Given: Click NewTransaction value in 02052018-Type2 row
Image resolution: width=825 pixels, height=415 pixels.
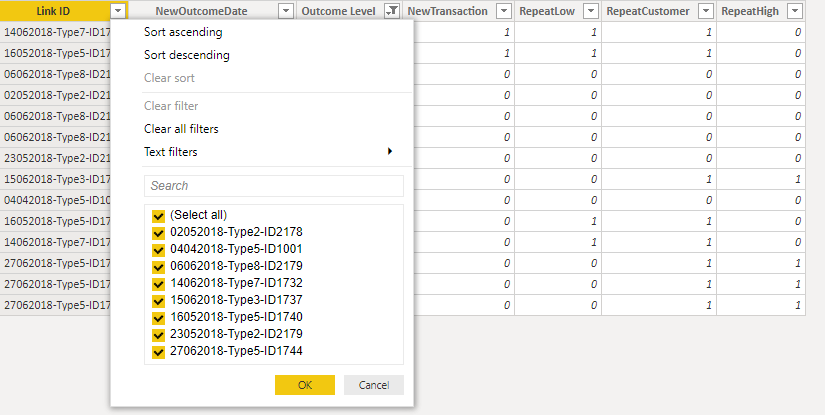Looking at the screenshot, I should [506, 95].
